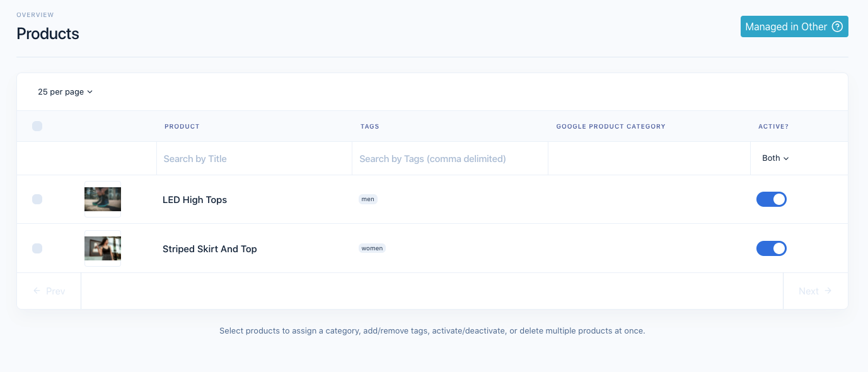Click the LED High Tops product title

tap(195, 200)
